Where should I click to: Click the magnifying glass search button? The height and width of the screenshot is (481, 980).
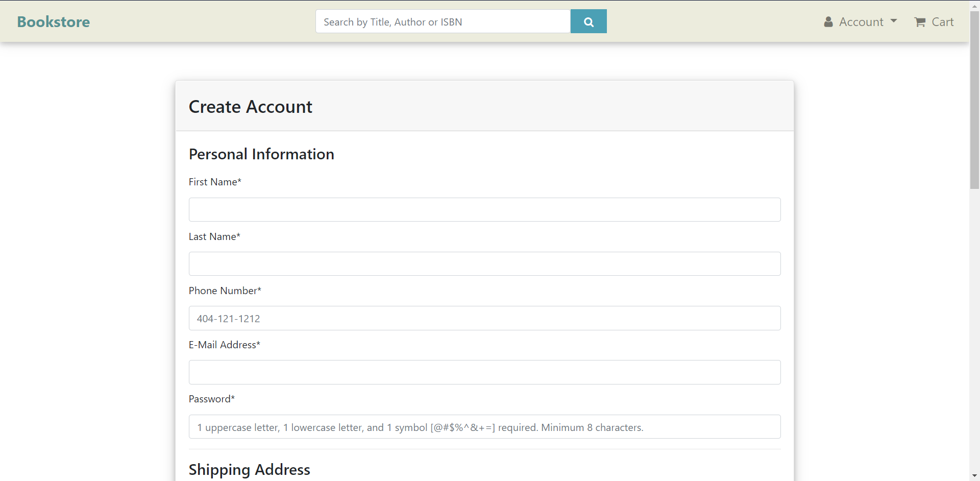(588, 21)
